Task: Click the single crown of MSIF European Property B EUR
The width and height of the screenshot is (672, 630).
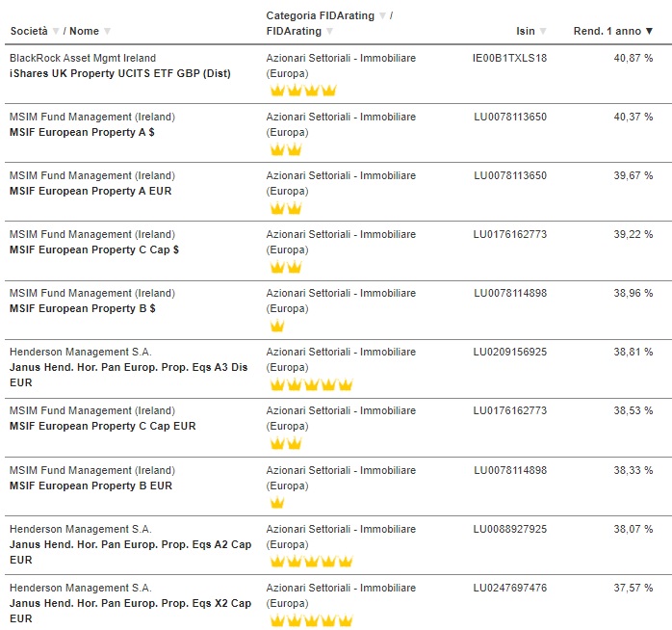Action: (x=277, y=502)
